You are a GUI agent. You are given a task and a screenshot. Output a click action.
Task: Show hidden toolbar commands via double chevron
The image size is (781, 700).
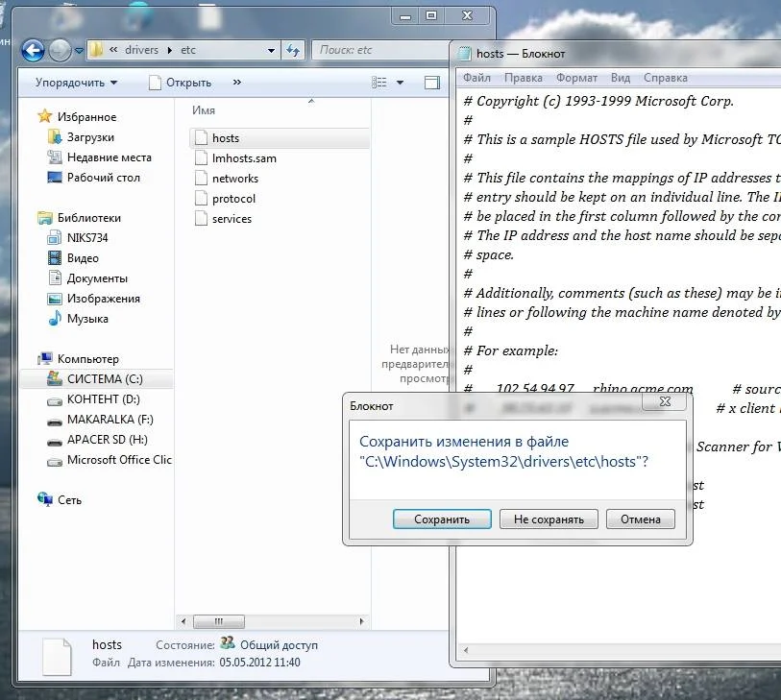point(237,83)
